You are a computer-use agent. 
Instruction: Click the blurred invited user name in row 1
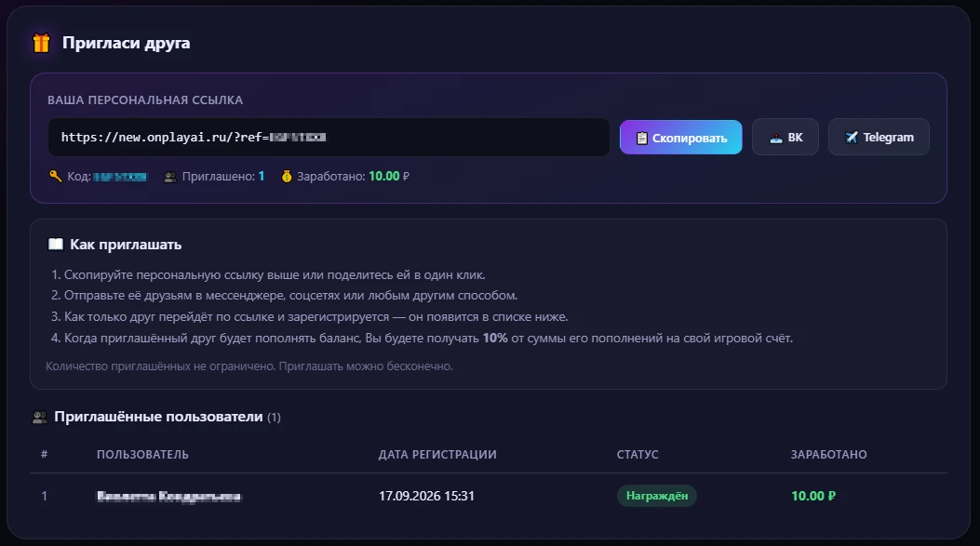(x=168, y=496)
